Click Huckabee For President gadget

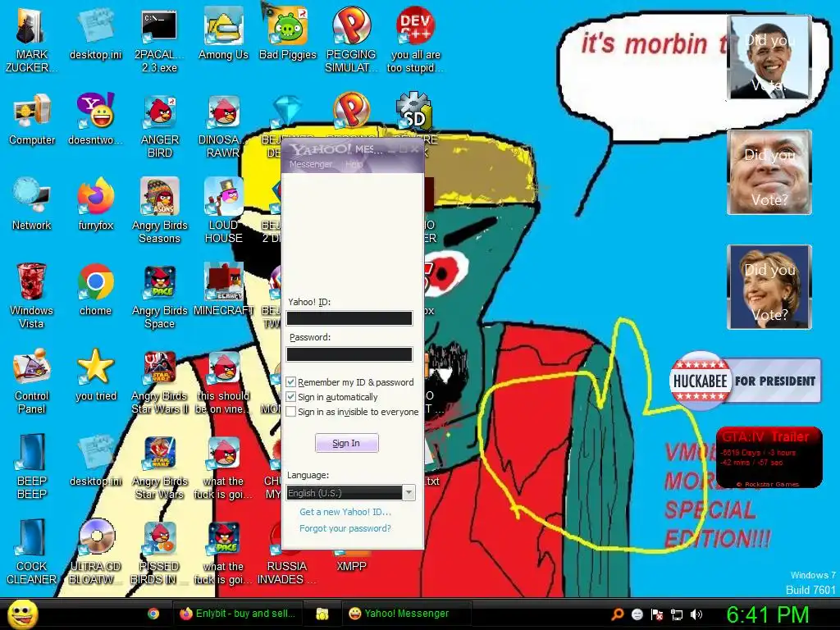pyautogui.click(x=745, y=381)
